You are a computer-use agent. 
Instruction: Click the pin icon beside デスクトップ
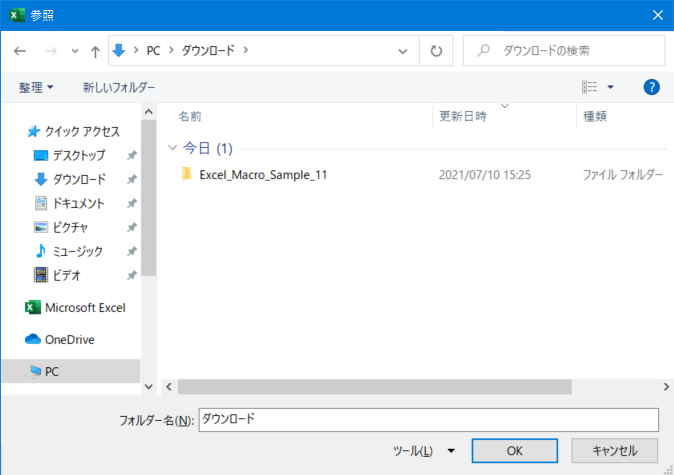(x=132, y=156)
